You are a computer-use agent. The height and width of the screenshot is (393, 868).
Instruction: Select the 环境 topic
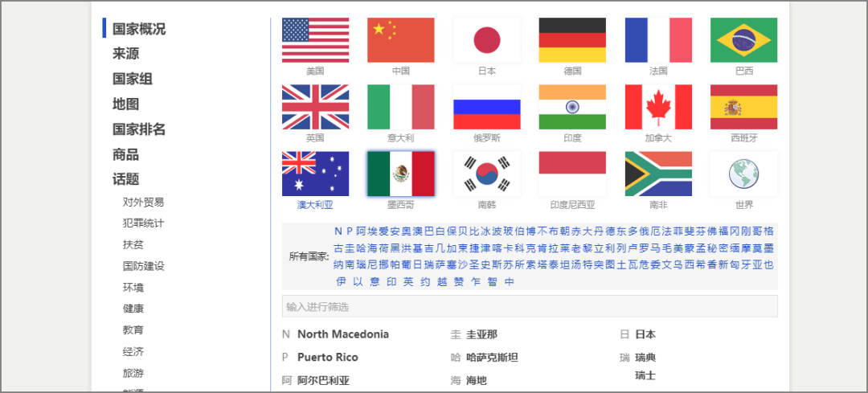coord(133,288)
